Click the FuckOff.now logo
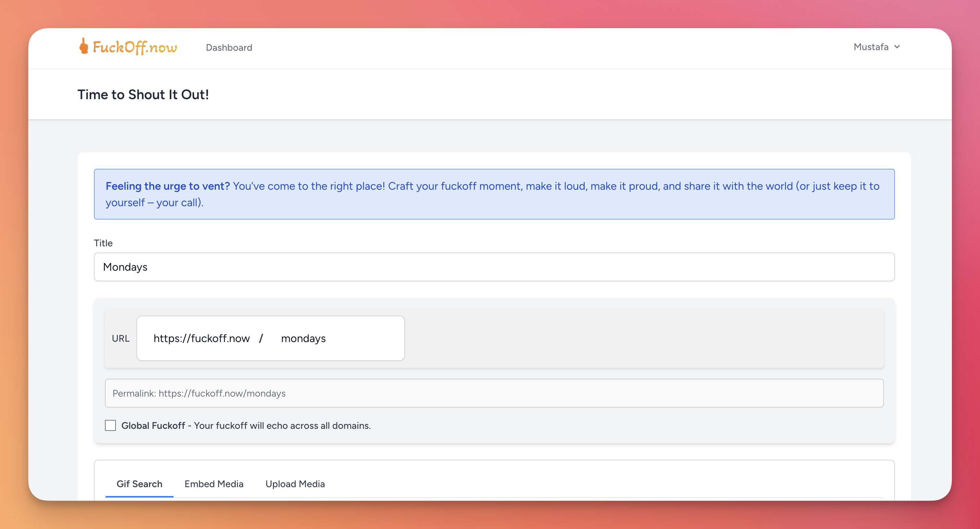This screenshot has width=980, height=529. (128, 47)
